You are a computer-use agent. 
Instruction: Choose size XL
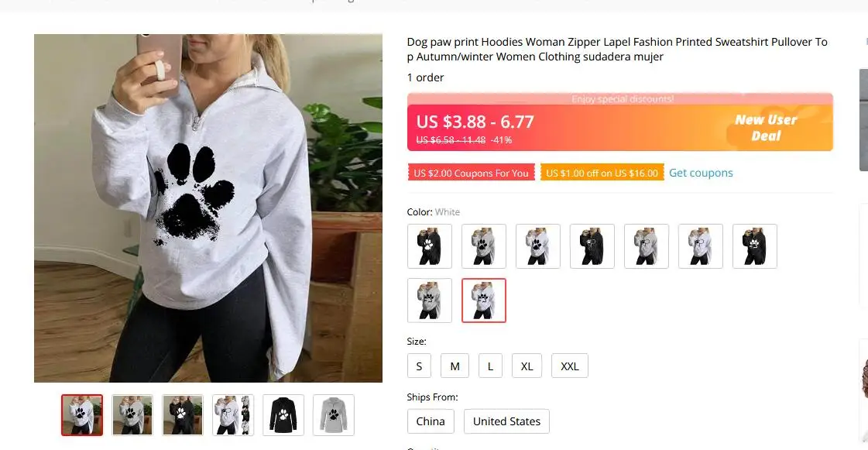coord(527,366)
